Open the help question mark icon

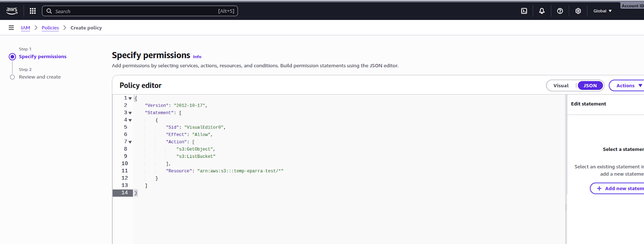[560, 11]
